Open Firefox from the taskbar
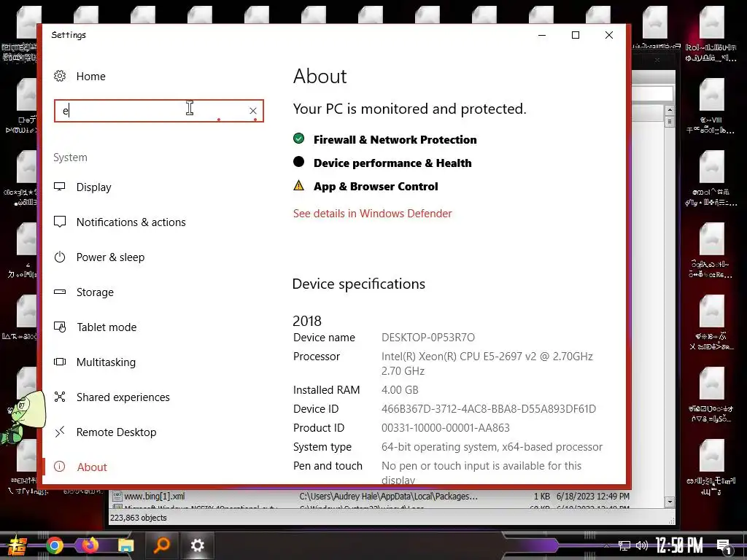The width and height of the screenshot is (747, 560). [x=90, y=545]
